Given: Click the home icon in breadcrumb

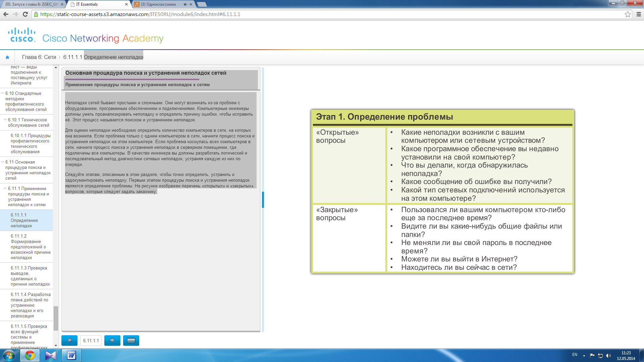Looking at the screenshot, I should [x=7, y=57].
